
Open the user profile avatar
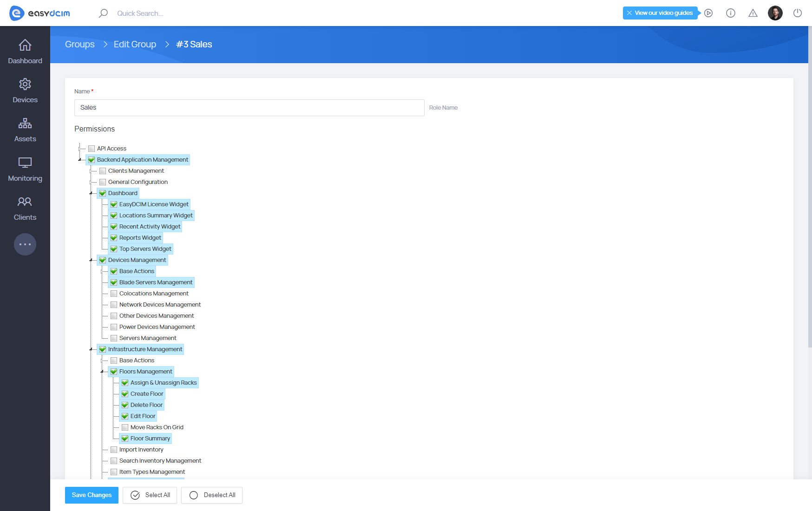click(x=775, y=13)
